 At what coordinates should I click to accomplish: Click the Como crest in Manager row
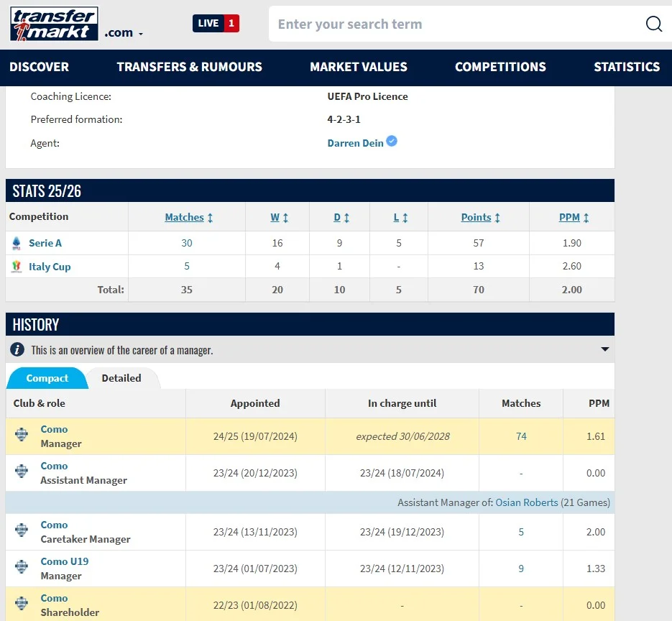(x=22, y=436)
